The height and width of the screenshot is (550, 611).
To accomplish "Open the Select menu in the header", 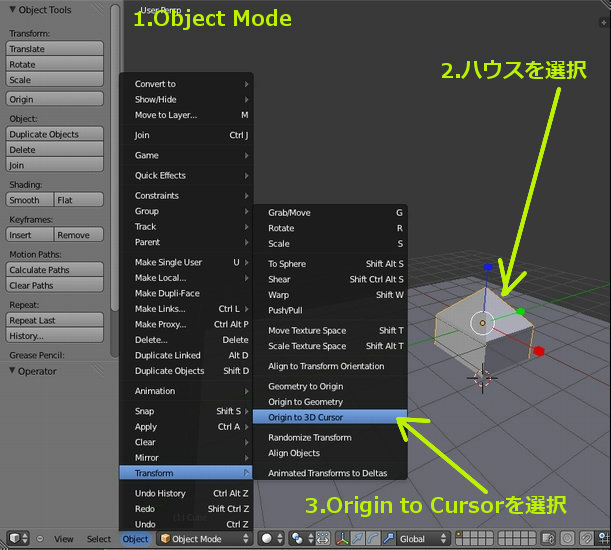I will [x=99, y=539].
